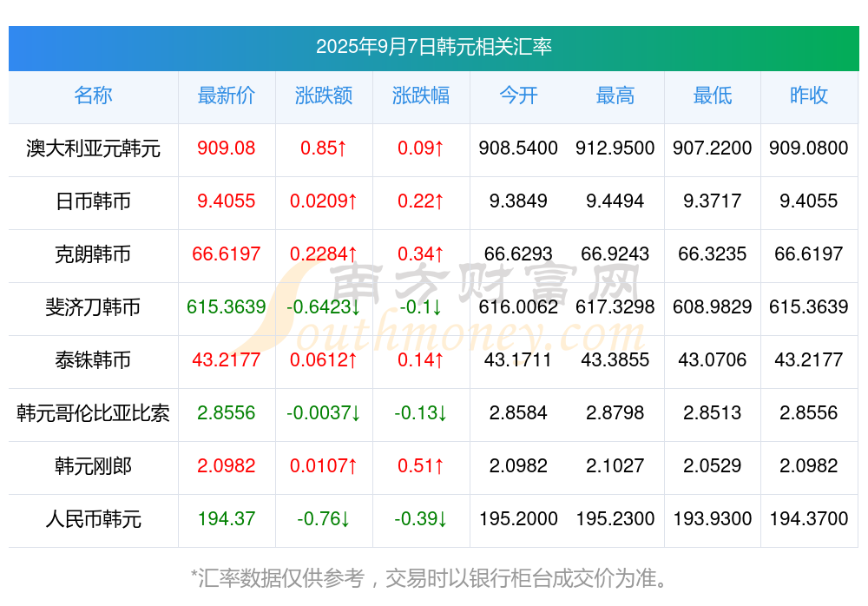
Task: Click change amount 0.85↑
Action: point(323,148)
